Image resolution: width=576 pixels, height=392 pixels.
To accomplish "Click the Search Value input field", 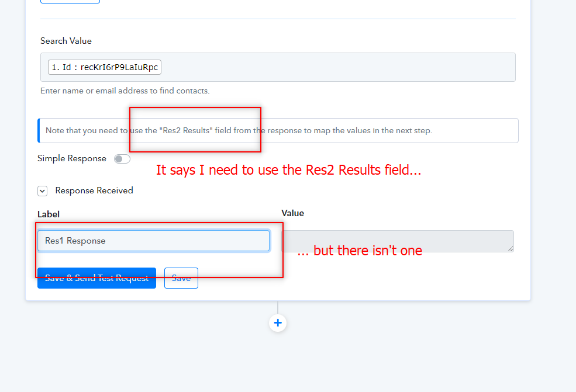I will (x=278, y=67).
